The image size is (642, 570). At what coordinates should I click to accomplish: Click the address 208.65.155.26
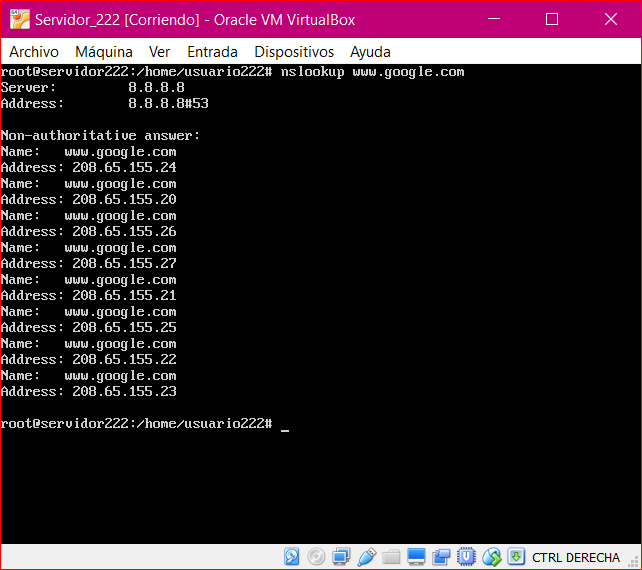(x=124, y=231)
